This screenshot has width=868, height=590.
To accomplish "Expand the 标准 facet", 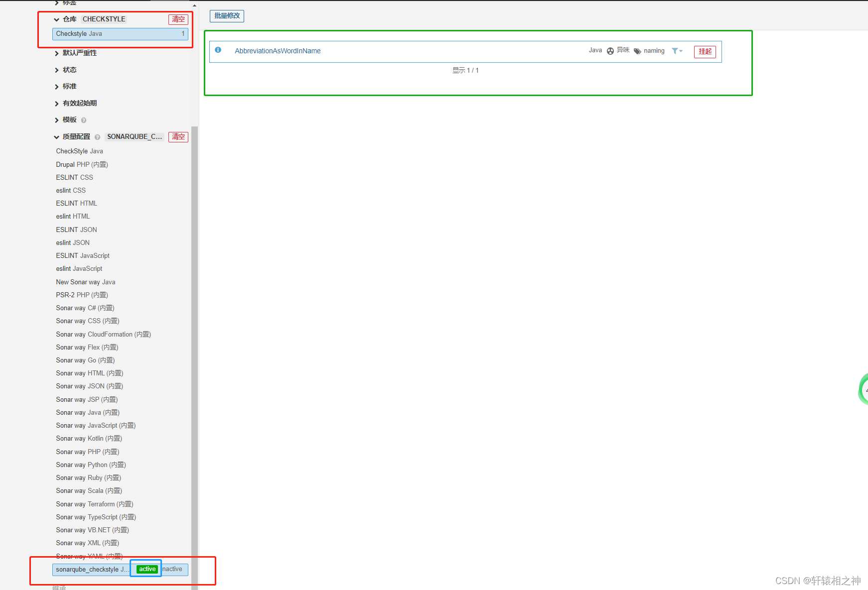I will tap(66, 87).
